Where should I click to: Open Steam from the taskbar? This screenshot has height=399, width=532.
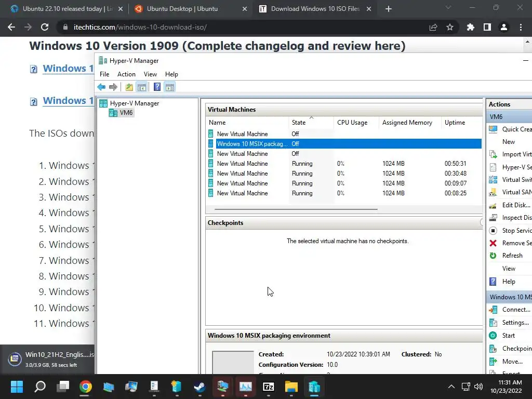[199, 387]
